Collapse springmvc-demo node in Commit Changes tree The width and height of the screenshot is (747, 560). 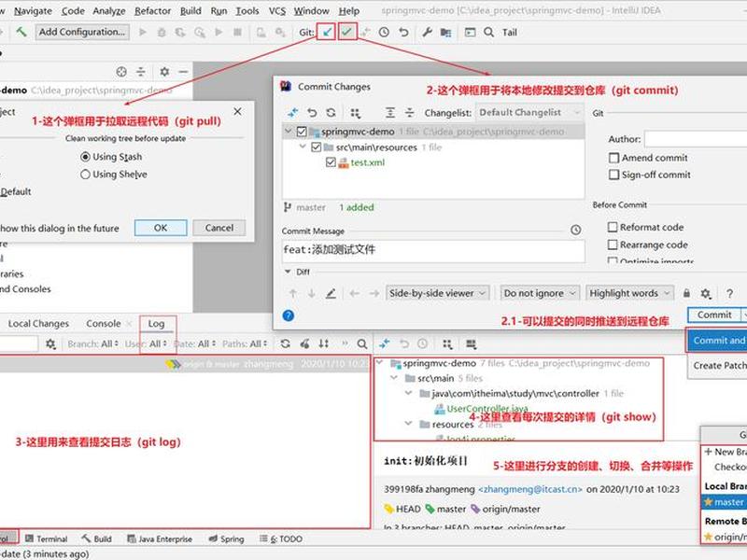click(x=288, y=131)
